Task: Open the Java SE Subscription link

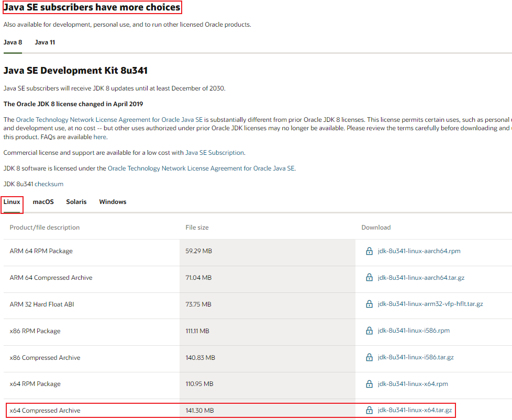Action: [215, 153]
